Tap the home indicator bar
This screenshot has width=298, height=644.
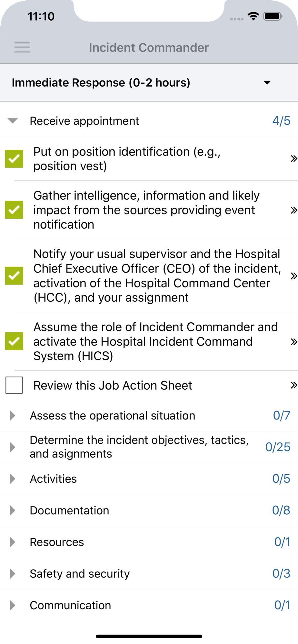[x=149, y=636]
